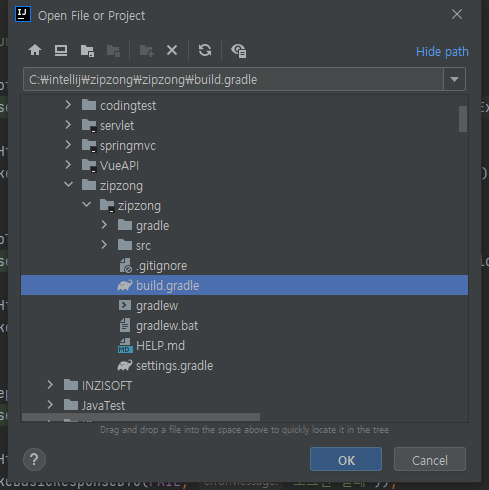The image size is (489, 490).
Task: Expand the JavaTest folder
Action: (x=50, y=405)
